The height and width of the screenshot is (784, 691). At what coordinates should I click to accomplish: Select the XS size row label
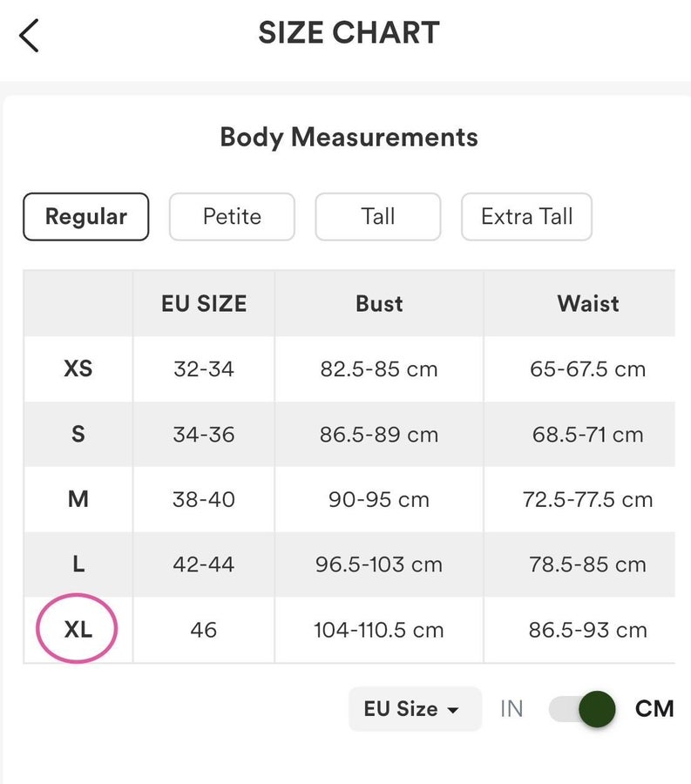pyautogui.click(x=78, y=368)
